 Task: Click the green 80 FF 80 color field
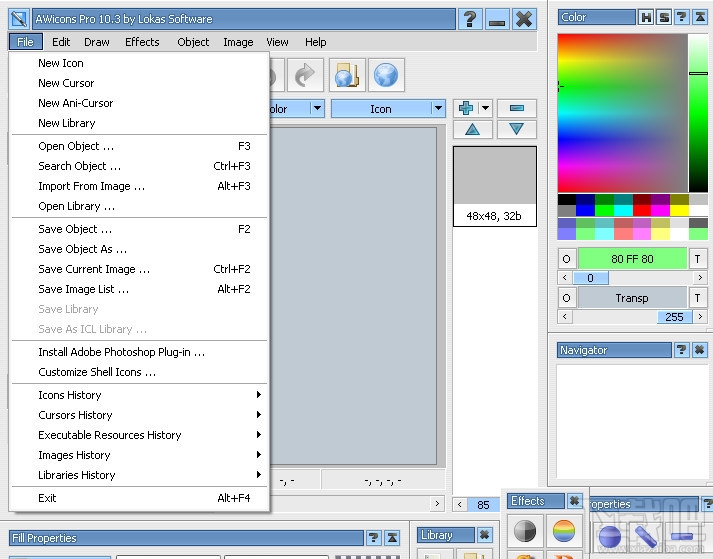point(632,259)
